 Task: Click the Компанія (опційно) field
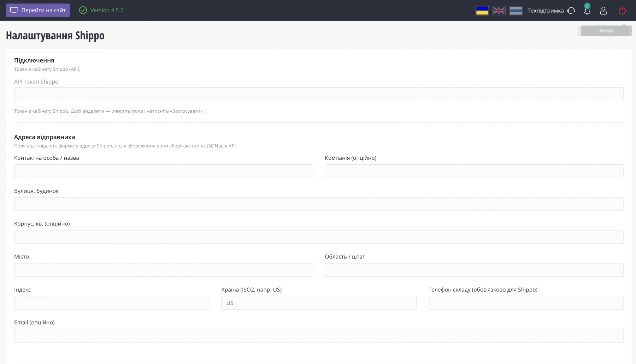tap(474, 171)
